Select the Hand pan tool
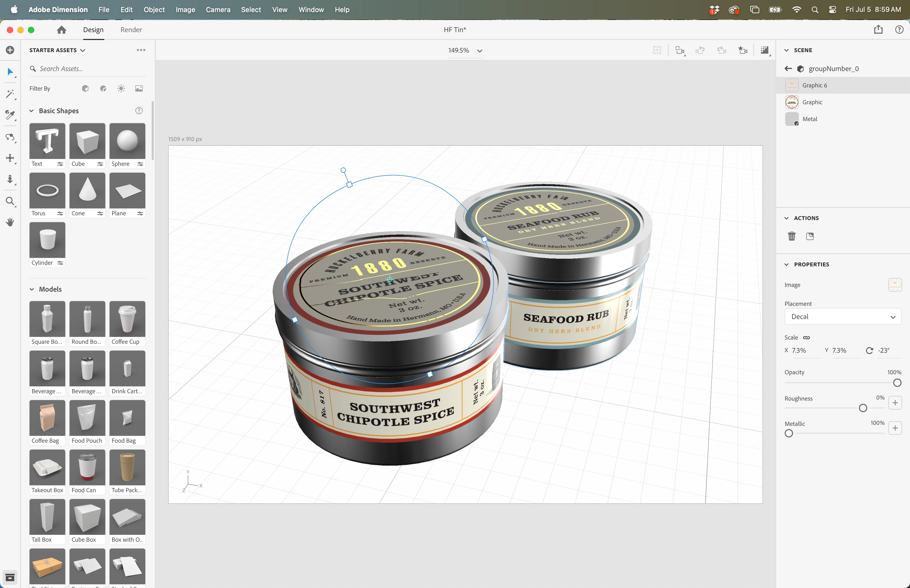The height and width of the screenshot is (588, 910). click(10, 222)
